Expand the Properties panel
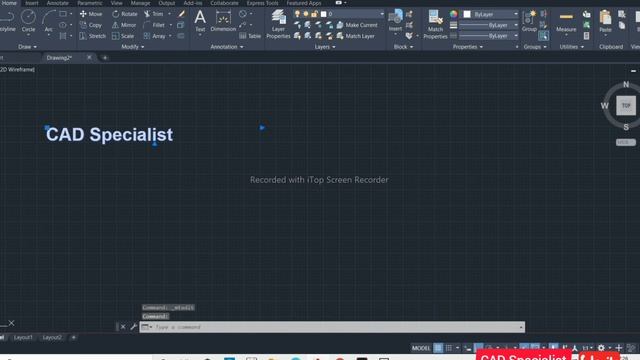The image size is (640, 360). tap(468, 47)
